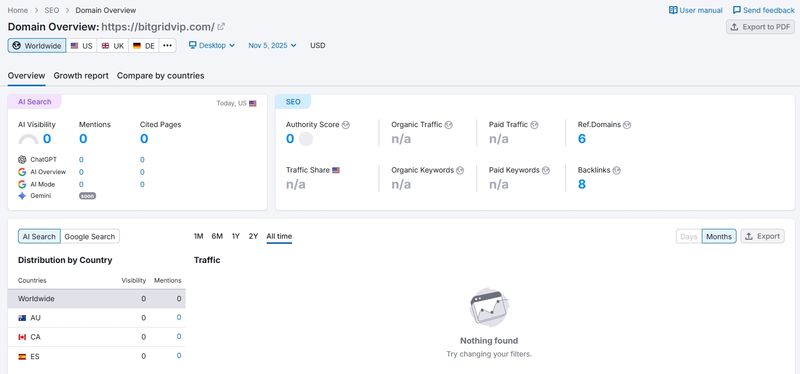
Task: Go to SEO breadcrumb
Action: point(52,10)
